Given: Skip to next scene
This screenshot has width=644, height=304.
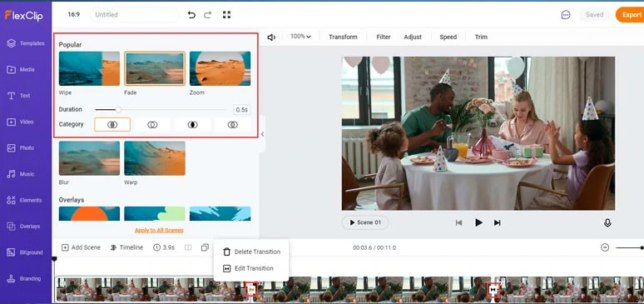Looking at the screenshot, I should pyautogui.click(x=498, y=222).
